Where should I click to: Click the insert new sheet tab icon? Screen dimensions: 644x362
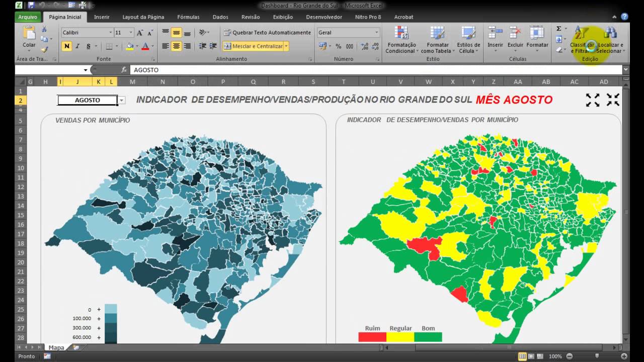tap(75, 347)
